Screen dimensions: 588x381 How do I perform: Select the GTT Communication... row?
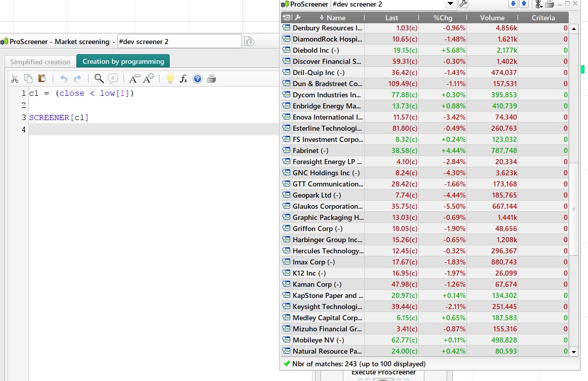click(425, 184)
